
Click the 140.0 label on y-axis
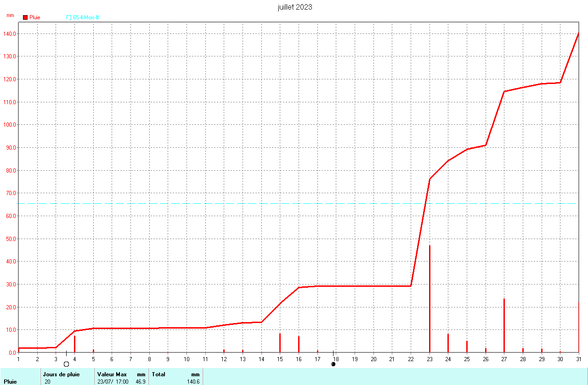9,34
